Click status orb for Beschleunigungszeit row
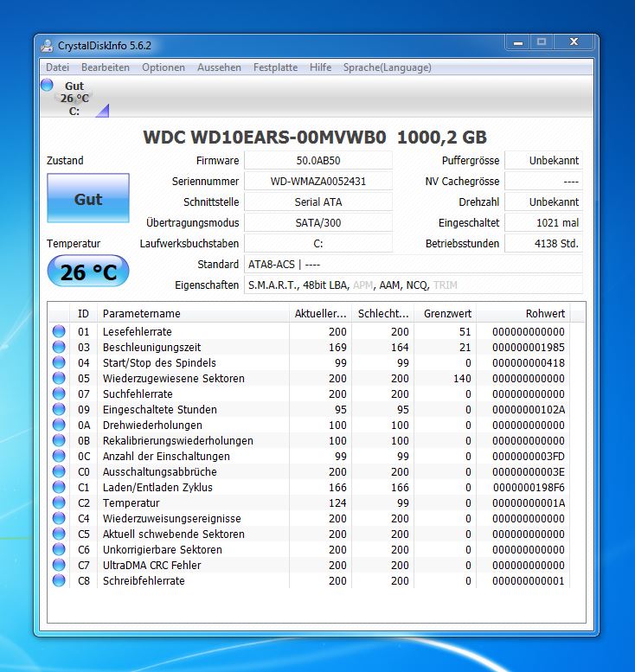Image resolution: width=635 pixels, height=672 pixels. (x=59, y=347)
